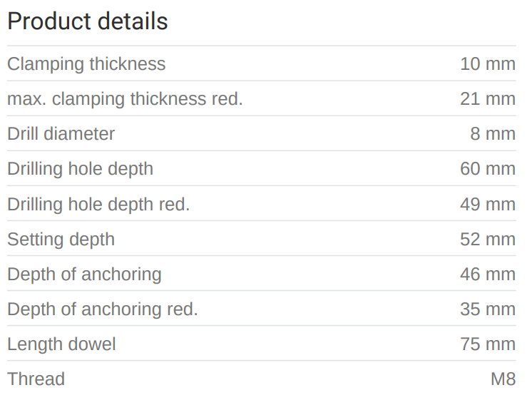Viewport: 532px width, 400px height.
Task: Select the Setting depth label
Action: tap(61, 239)
